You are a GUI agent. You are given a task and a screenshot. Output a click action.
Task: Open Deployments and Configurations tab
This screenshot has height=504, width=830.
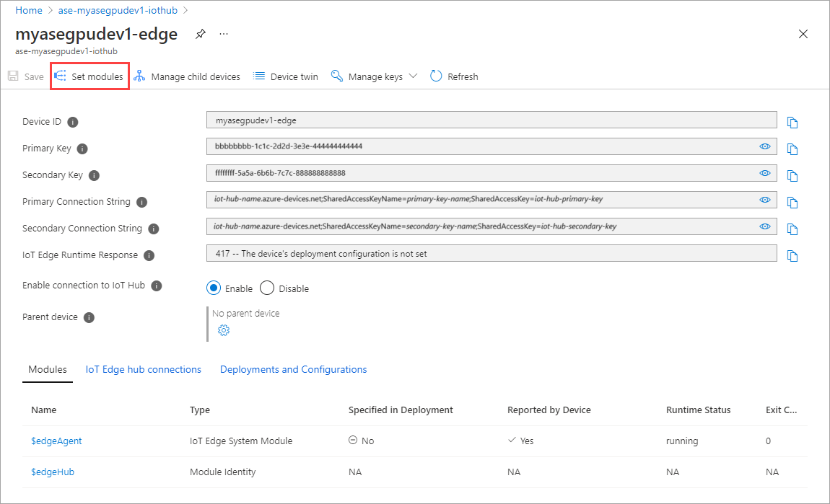point(293,369)
